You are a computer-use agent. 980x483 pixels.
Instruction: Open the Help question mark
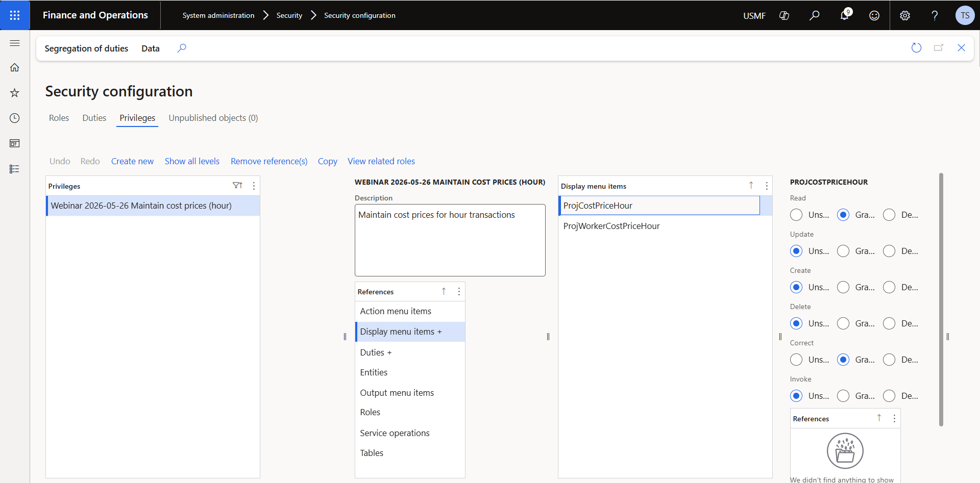click(935, 15)
